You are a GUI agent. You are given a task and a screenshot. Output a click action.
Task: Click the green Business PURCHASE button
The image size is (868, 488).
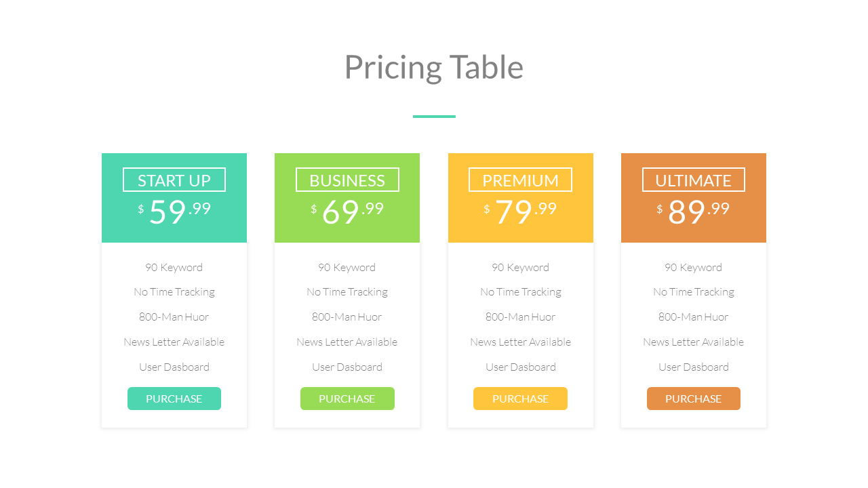[x=347, y=399]
